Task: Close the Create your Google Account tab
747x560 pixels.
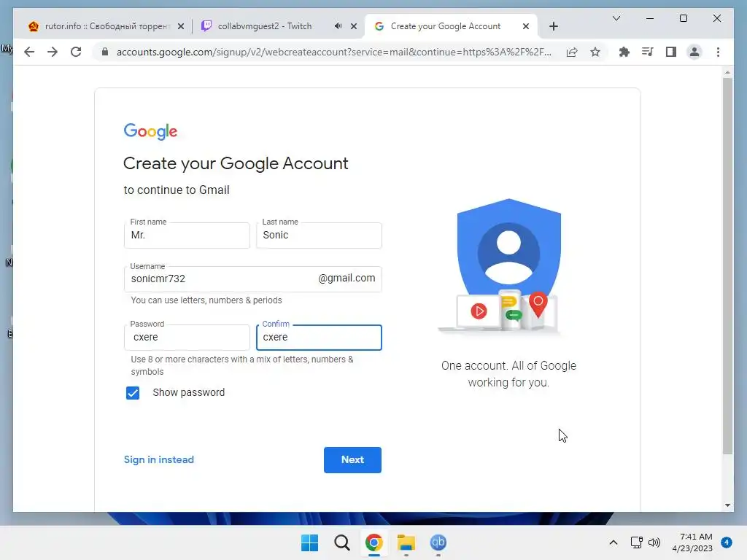Action: [525, 27]
